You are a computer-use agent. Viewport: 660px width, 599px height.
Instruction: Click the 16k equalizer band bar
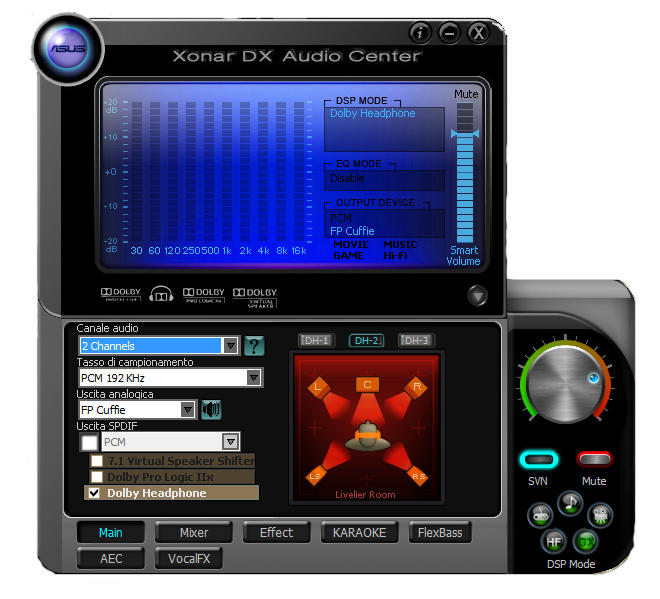(299, 172)
